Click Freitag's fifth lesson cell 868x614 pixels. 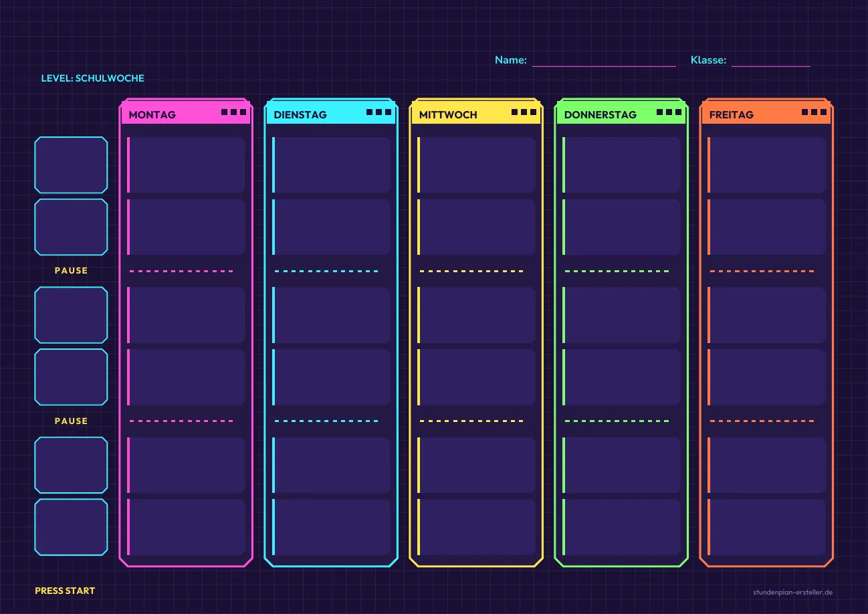766,466
